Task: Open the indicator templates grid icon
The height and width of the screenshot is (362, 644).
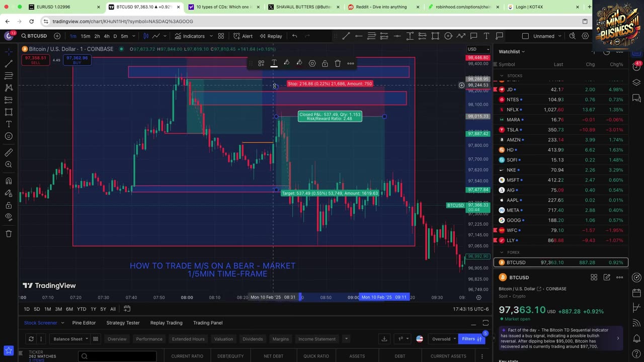Action: coord(221,36)
